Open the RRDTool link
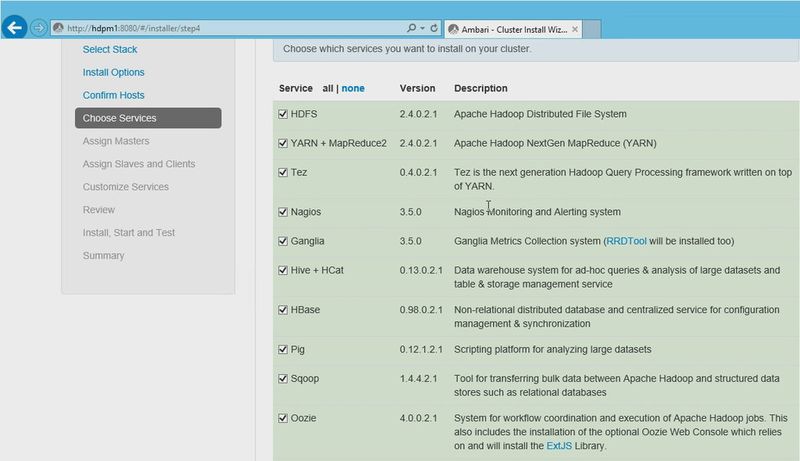The image size is (800, 461). [626, 241]
